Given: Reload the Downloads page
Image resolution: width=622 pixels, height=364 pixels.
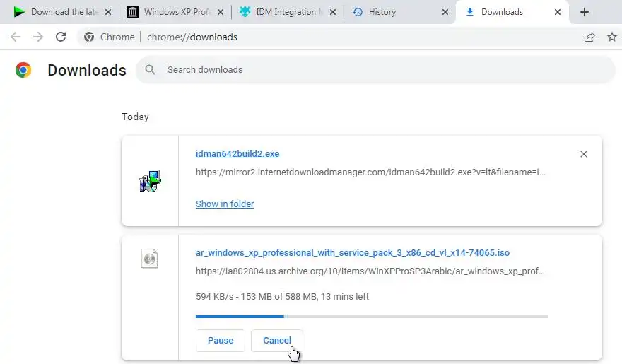Looking at the screenshot, I should coord(61,37).
